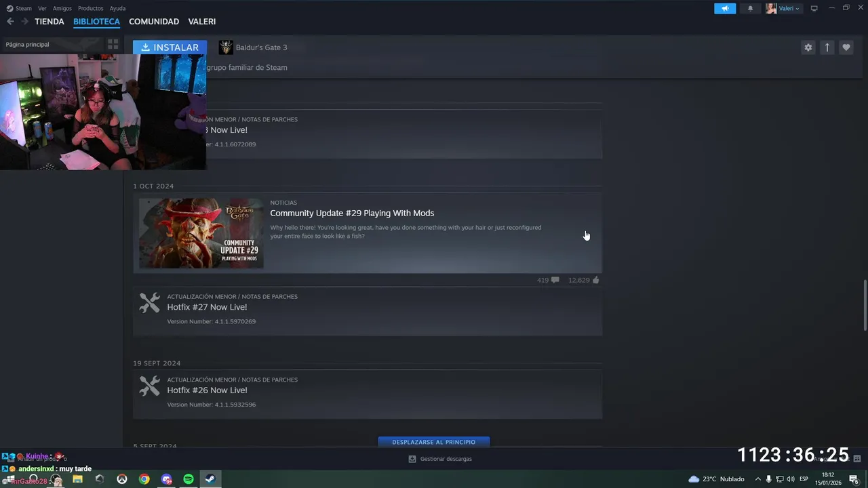Image resolution: width=868 pixels, height=488 pixels.
Task: Open the Ayuda menu
Action: coord(117,8)
